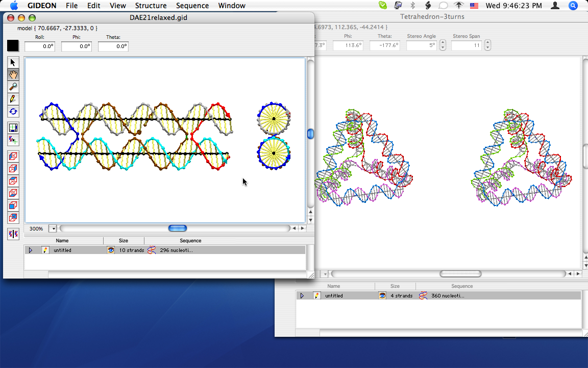Toggle eye visibility for the 4 strands model
The height and width of the screenshot is (368, 588).
tap(382, 296)
